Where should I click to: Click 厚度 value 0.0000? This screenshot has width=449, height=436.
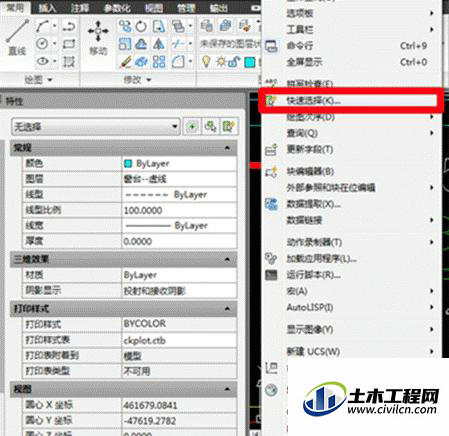point(179,241)
